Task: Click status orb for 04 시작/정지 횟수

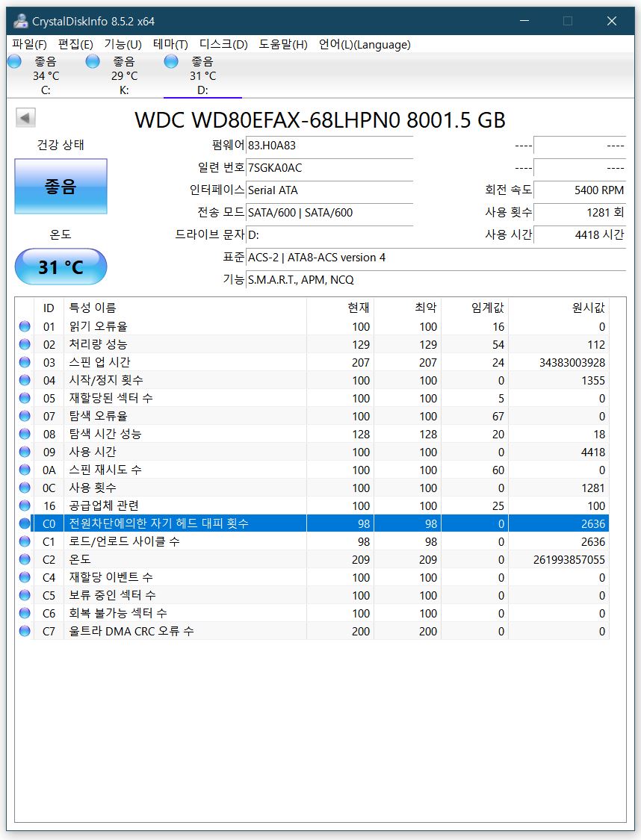Action: click(x=25, y=380)
